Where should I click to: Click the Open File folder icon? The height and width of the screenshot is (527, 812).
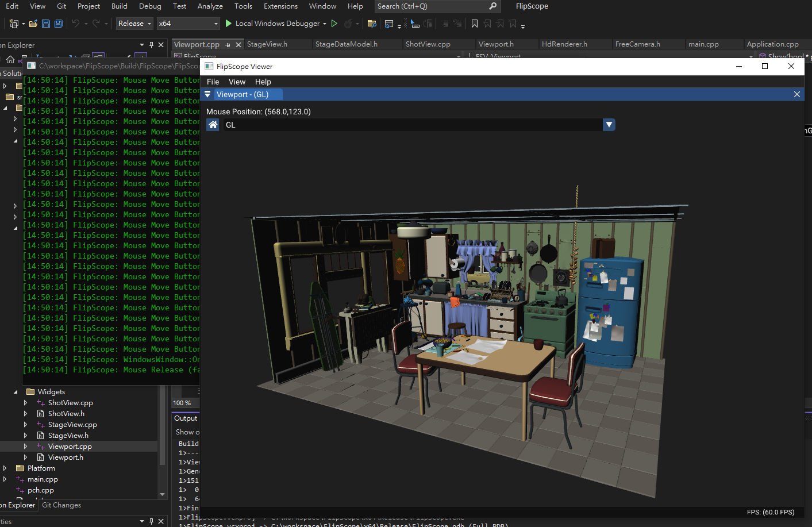(x=33, y=24)
